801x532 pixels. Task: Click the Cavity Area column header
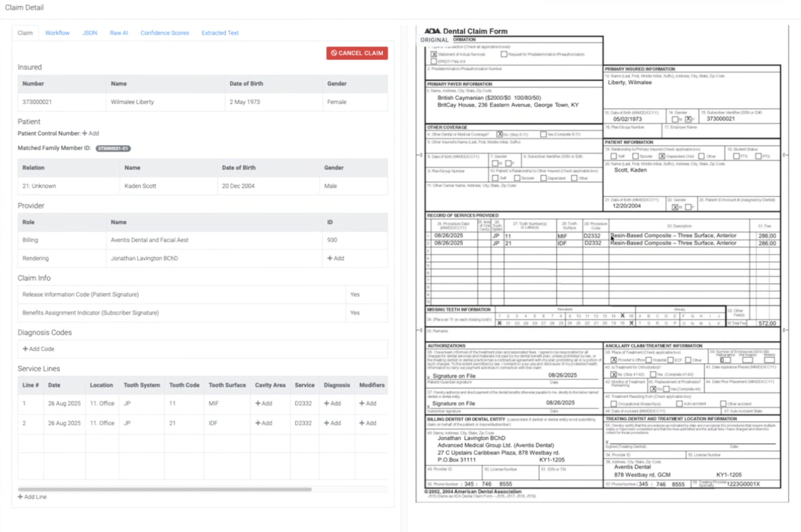click(x=270, y=385)
